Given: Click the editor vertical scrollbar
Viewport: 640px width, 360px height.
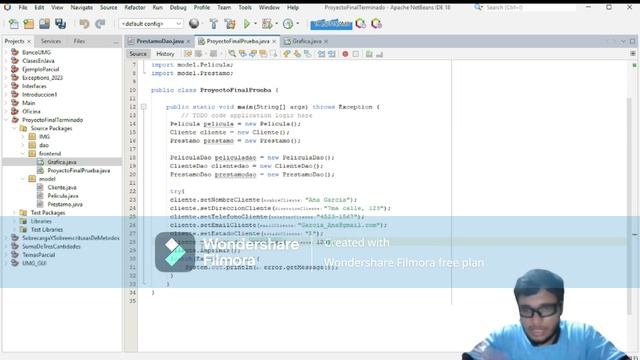Looking at the screenshot, I should pyautogui.click(x=629, y=206).
